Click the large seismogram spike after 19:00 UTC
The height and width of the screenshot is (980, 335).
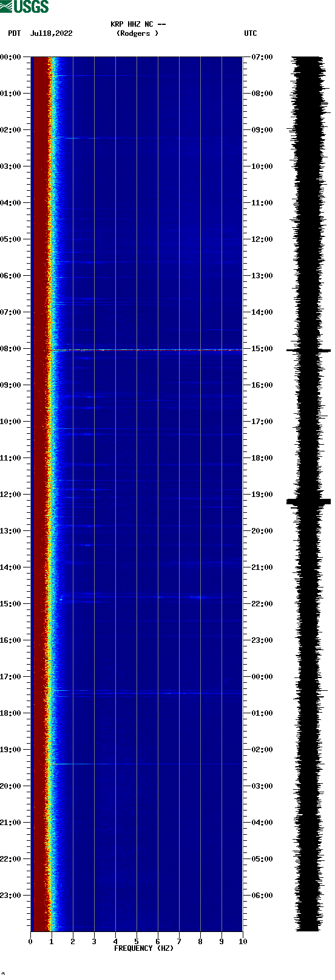[308, 502]
